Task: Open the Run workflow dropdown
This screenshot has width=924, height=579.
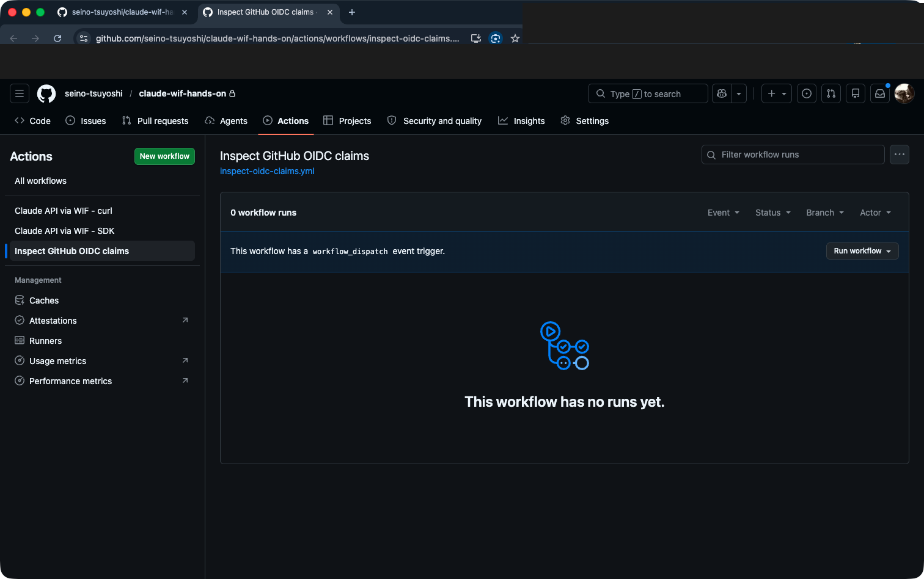Action: [x=862, y=251]
